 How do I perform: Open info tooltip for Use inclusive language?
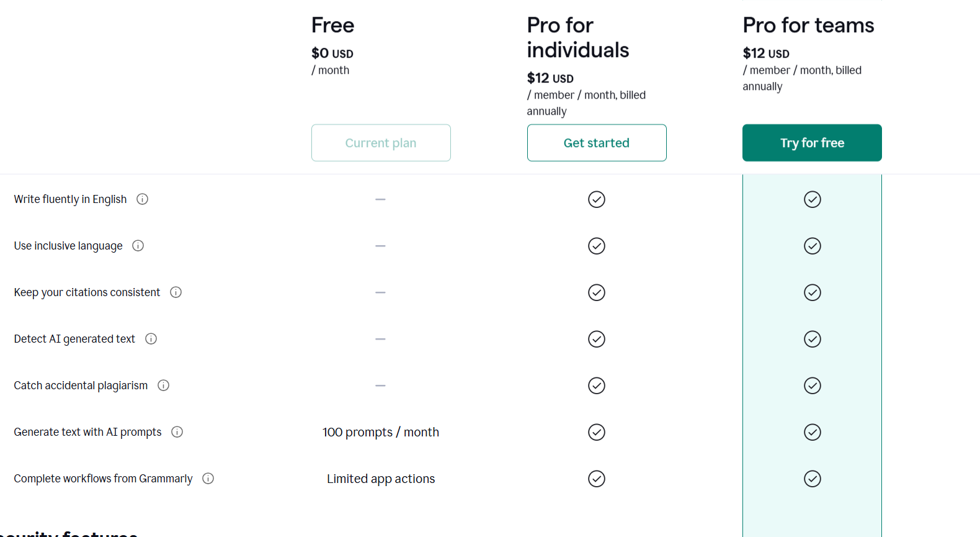pos(138,246)
